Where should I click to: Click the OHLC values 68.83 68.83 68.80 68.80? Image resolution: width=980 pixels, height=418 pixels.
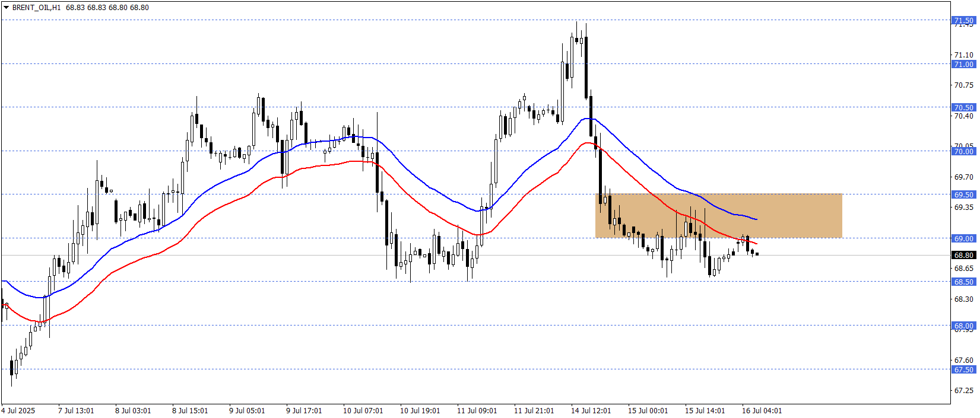coord(107,8)
